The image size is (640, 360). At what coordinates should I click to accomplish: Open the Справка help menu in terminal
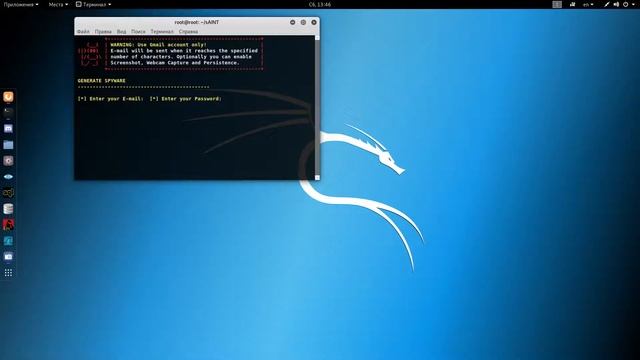[188, 31]
